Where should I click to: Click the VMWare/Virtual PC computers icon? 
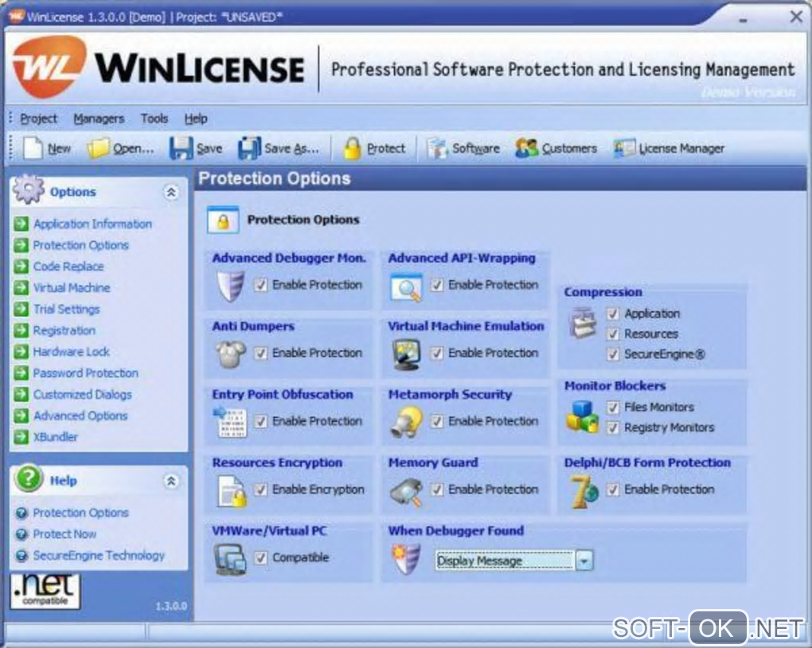[230, 560]
